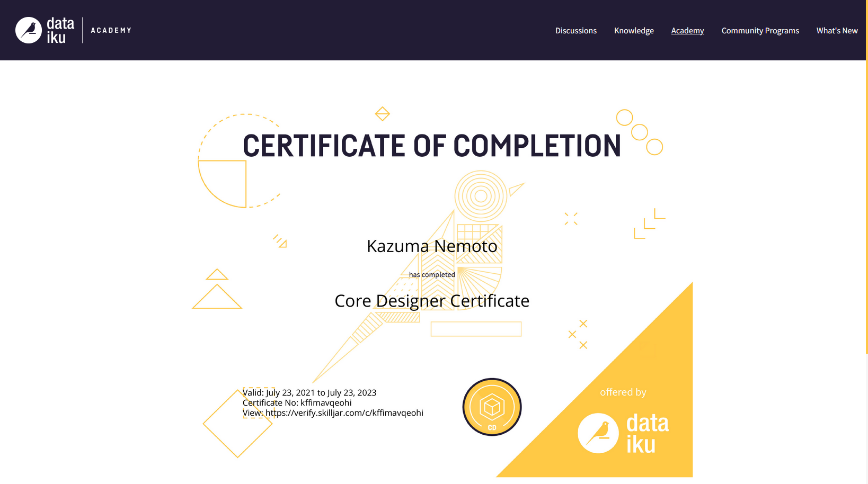
Task: Click the CERTIFICATE OF COMPLETION heading
Action: pos(431,146)
